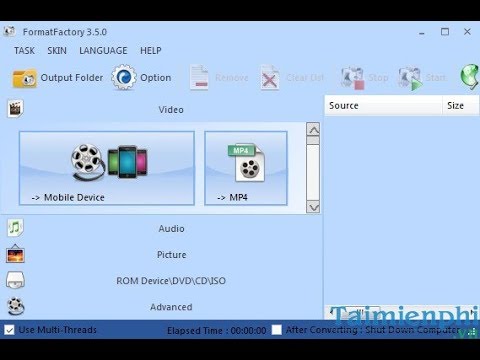
Task: Click the Source column header
Action: tap(383, 106)
